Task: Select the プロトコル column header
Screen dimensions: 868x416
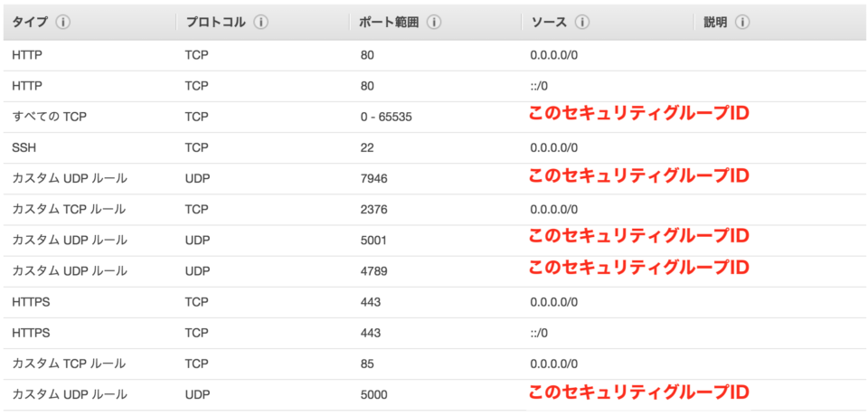Action: pyautogui.click(x=216, y=23)
